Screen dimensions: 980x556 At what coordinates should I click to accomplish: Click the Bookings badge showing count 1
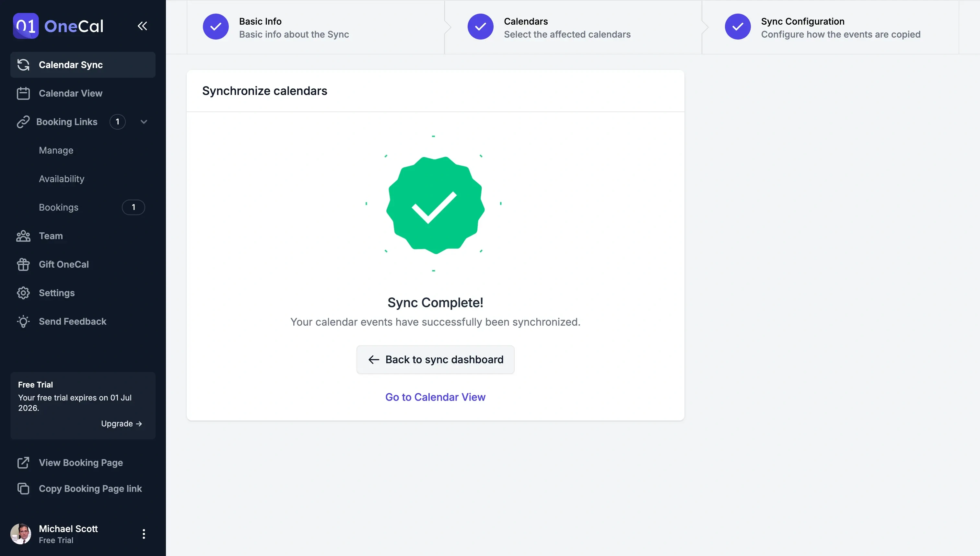tap(133, 207)
